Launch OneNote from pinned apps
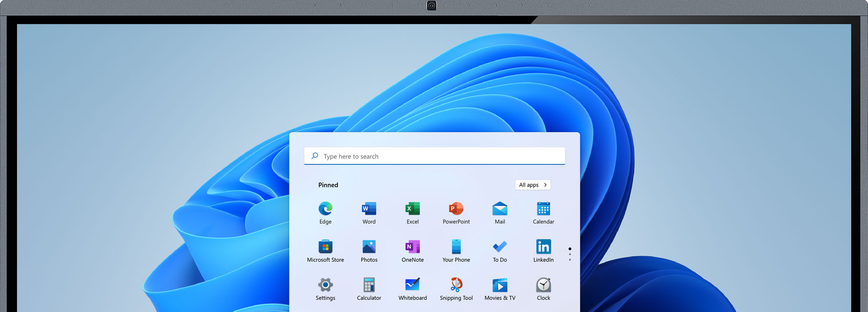 413,251
